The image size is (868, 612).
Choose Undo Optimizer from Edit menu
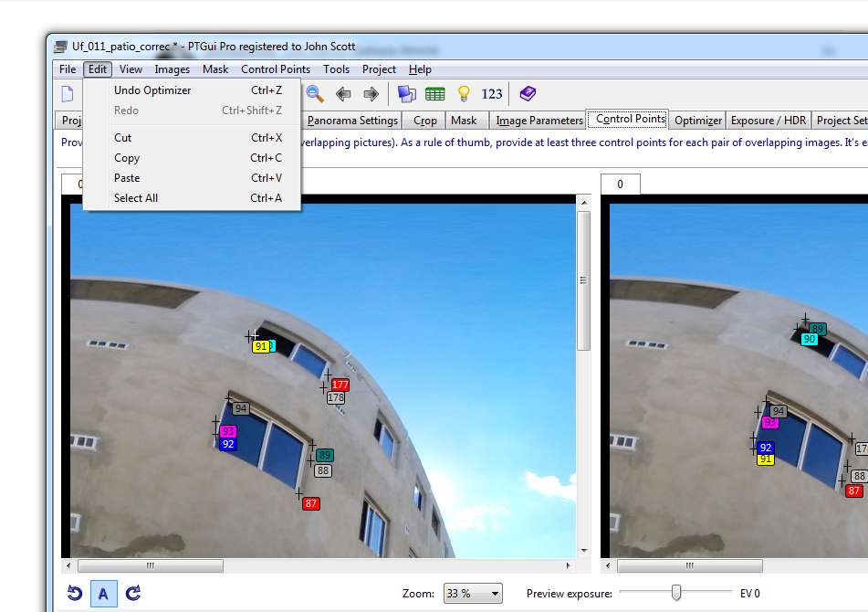pos(192,90)
